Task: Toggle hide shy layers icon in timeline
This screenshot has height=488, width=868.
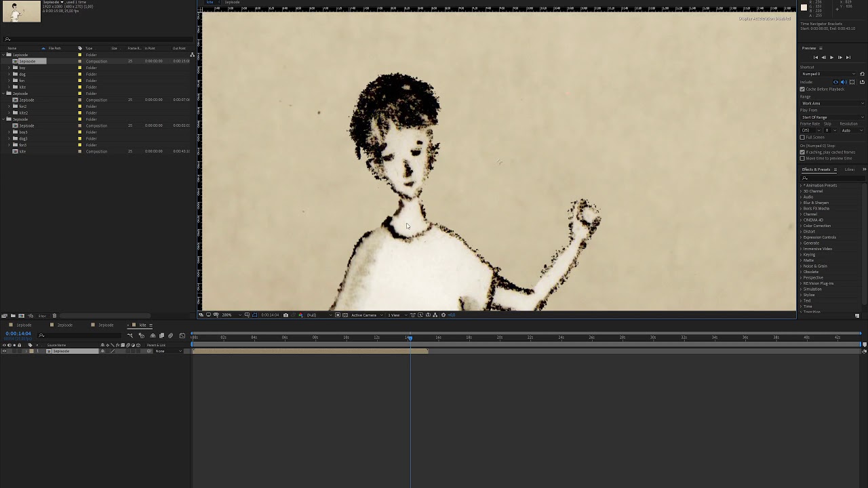Action: (153, 335)
